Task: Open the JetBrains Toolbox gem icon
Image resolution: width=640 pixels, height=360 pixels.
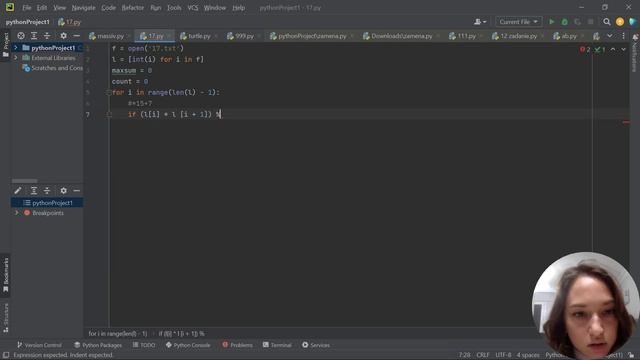Action: click(x=632, y=22)
